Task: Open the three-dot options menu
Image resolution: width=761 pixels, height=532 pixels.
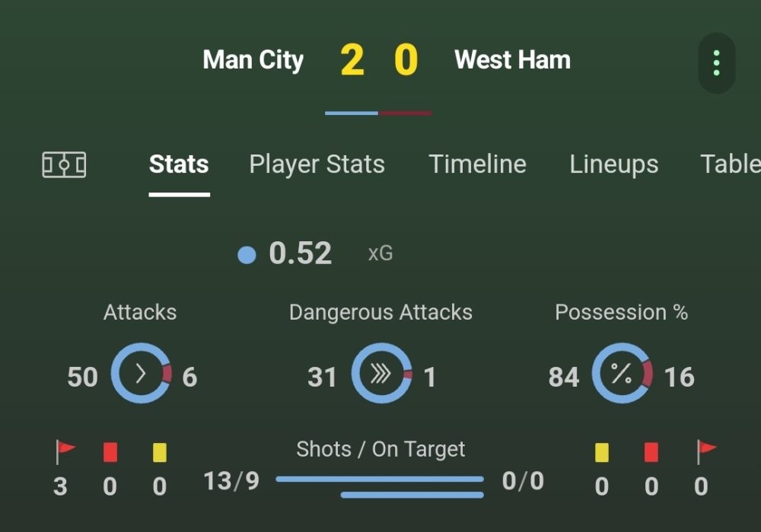Action: (715, 61)
